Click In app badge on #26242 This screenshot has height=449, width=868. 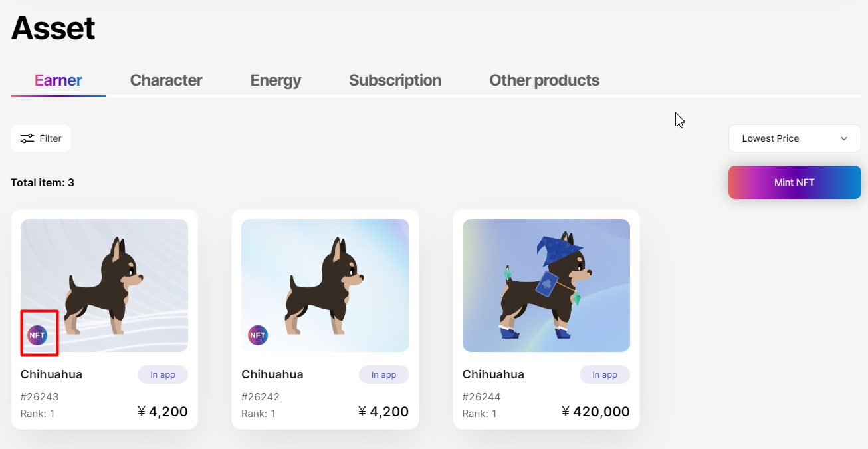pos(383,374)
